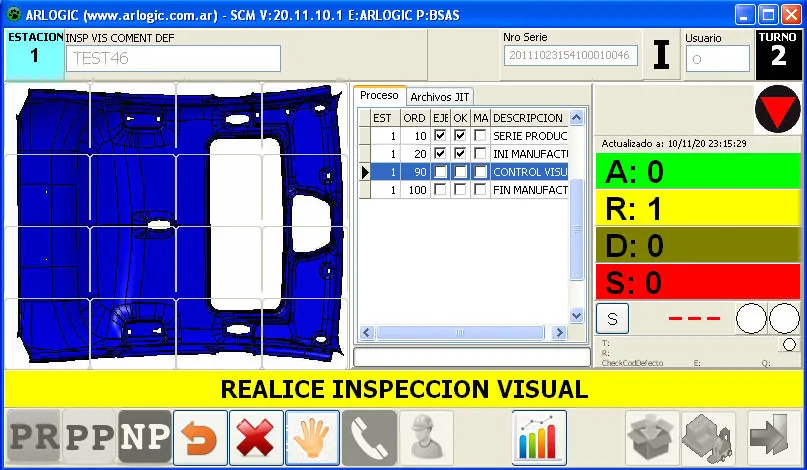Open the bar chart statistics icon
Viewport: 807px width, 470px height.
(x=539, y=437)
